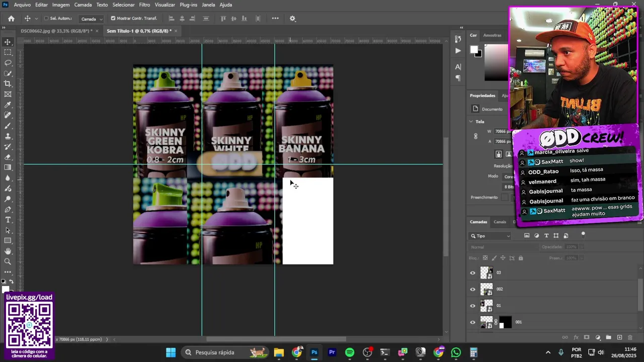Select the Pen tool
This screenshot has width=644, height=362.
(x=8, y=209)
